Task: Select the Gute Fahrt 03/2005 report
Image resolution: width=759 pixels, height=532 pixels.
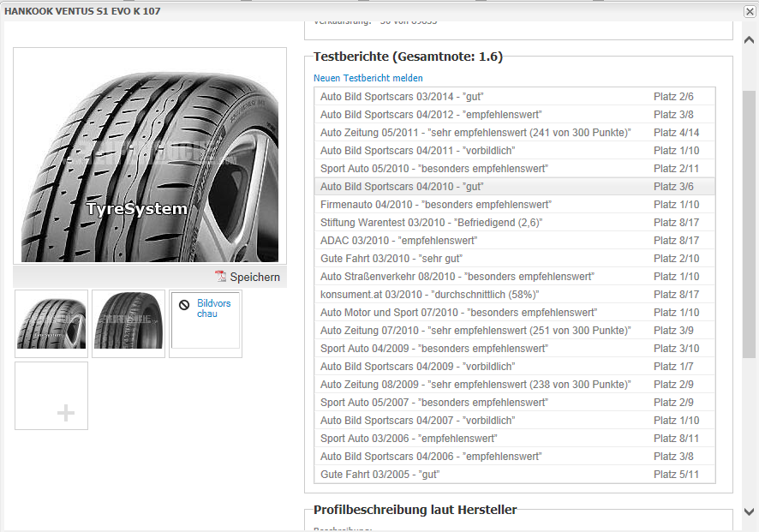Action: point(379,475)
